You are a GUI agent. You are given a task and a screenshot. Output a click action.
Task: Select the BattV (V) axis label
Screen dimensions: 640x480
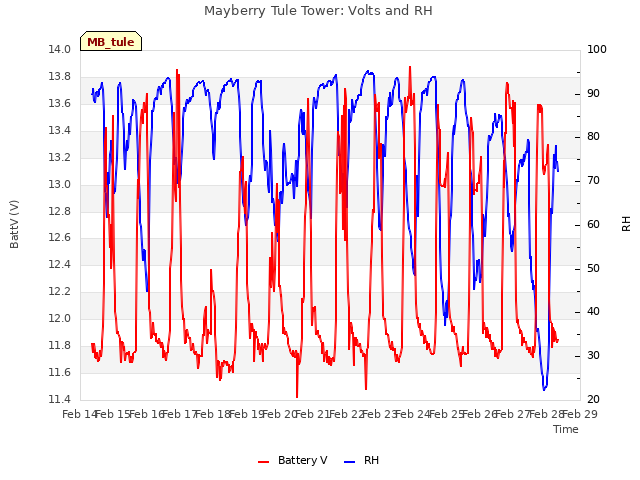tap(14, 224)
